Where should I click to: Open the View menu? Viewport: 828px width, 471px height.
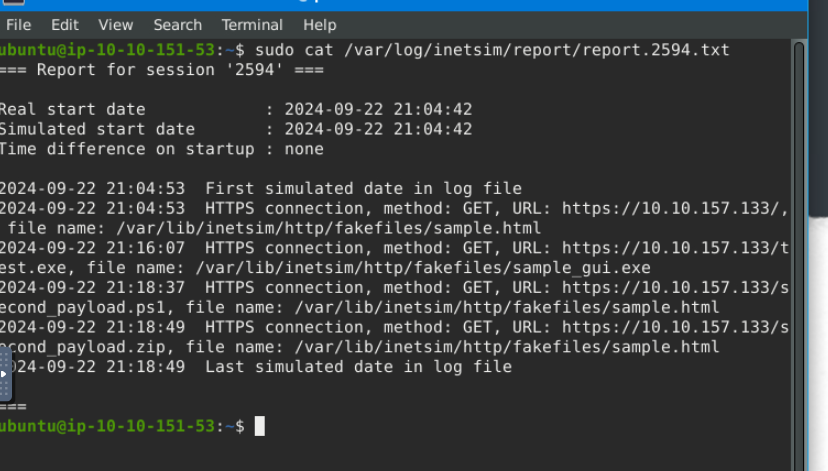pos(116,25)
